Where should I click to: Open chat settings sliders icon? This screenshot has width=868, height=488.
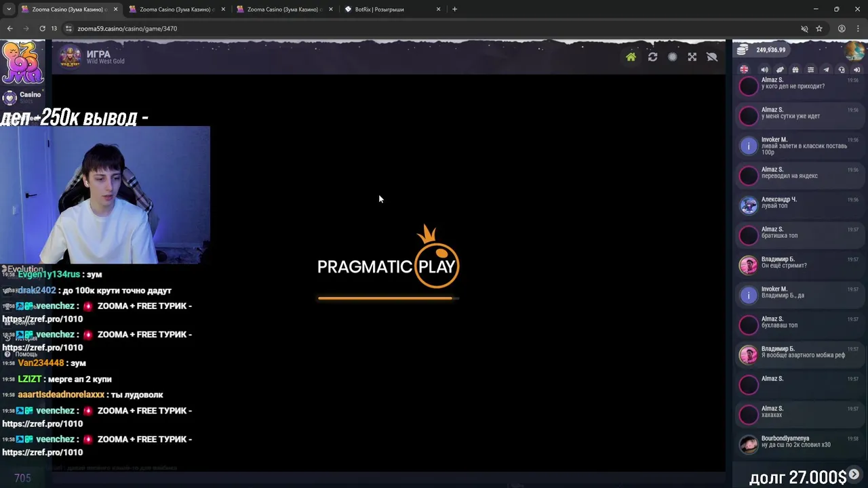pyautogui.click(x=810, y=70)
